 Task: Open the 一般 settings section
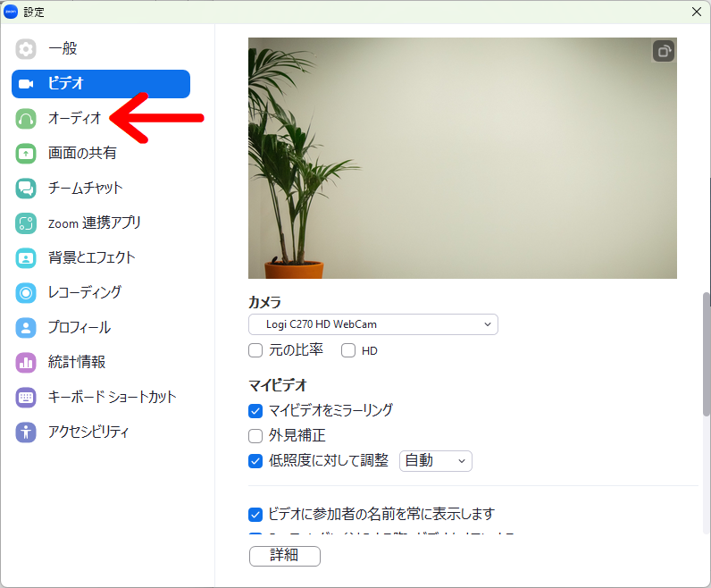tap(101, 49)
